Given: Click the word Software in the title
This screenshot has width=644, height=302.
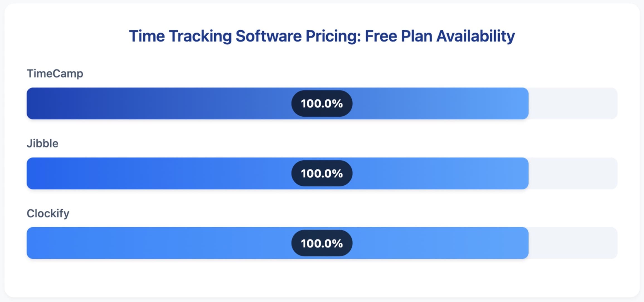Looking at the screenshot, I should click(269, 36).
